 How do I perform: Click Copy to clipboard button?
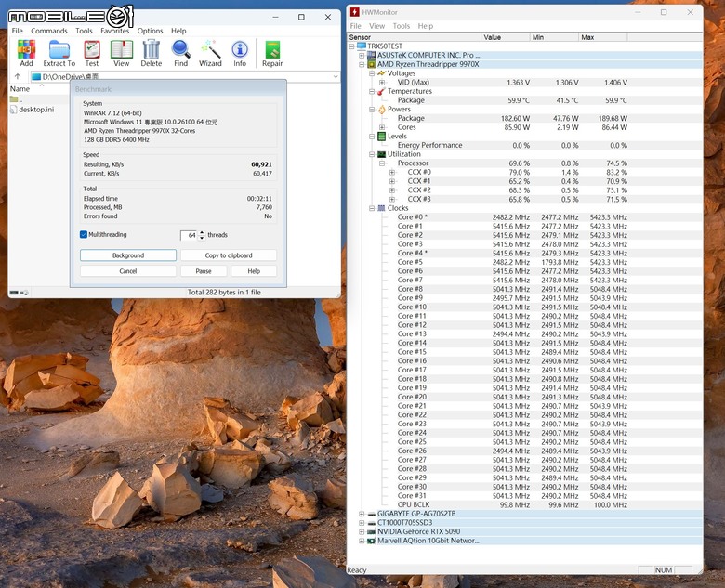pos(229,255)
